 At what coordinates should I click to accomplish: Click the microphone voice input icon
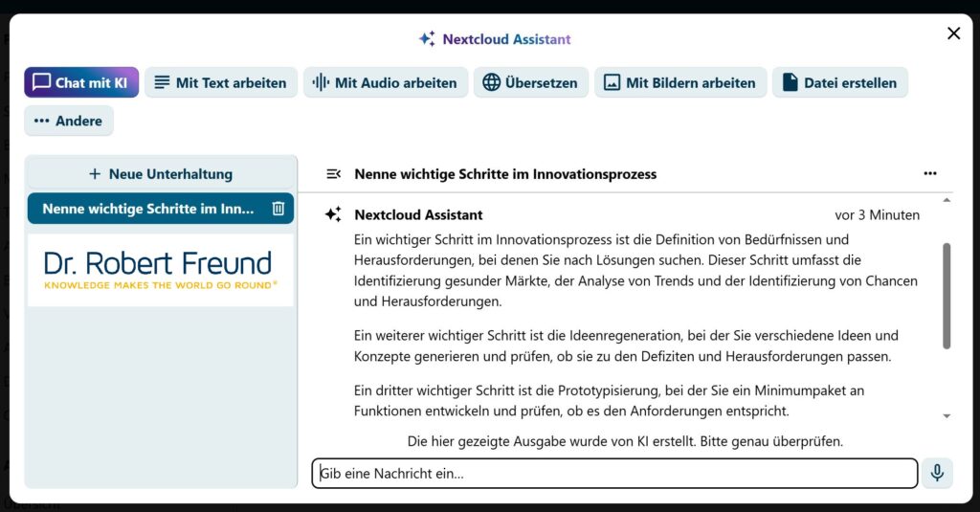coord(937,473)
